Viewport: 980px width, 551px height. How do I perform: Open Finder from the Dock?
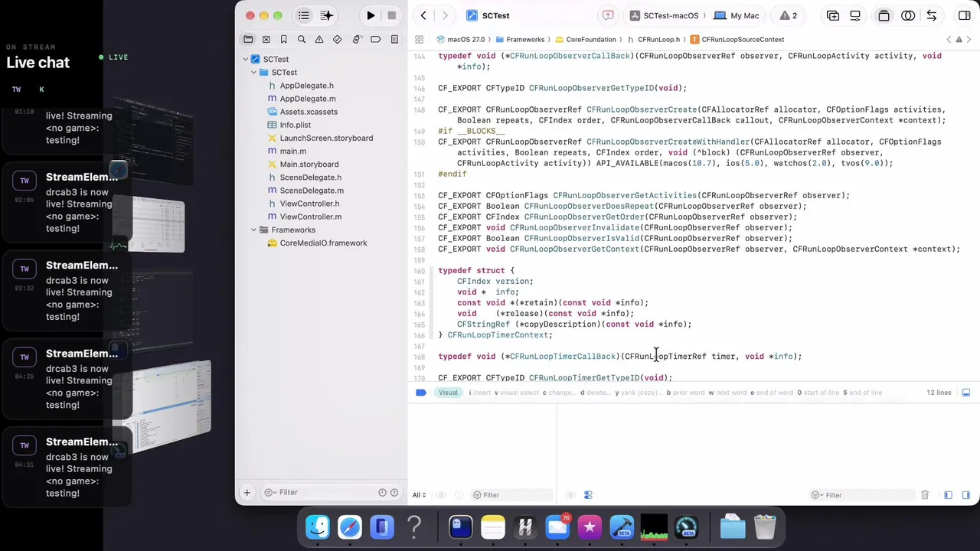point(318,527)
